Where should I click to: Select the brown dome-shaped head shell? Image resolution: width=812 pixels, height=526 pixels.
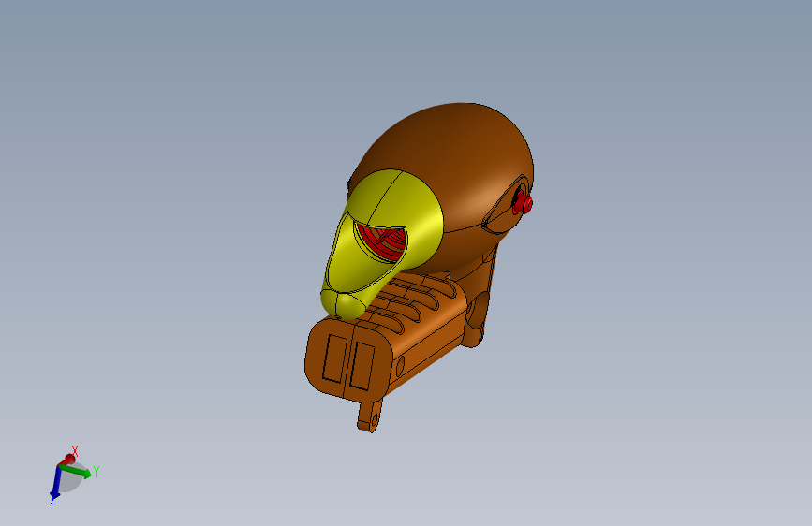click(456, 160)
